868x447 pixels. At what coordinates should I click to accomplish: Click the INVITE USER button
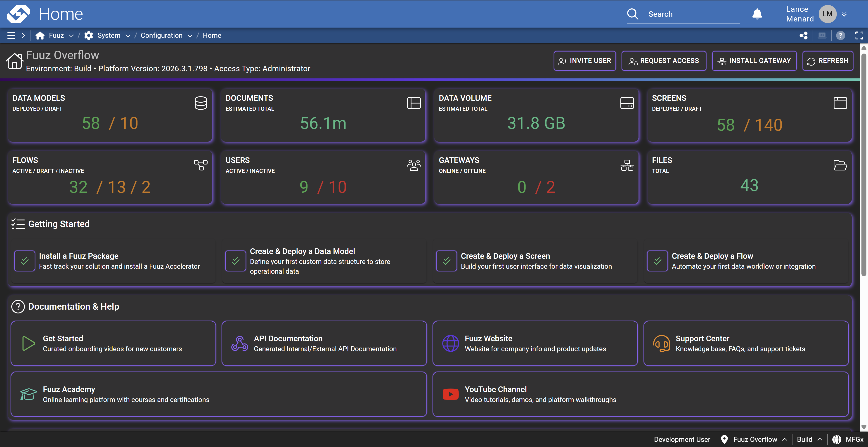[585, 61]
